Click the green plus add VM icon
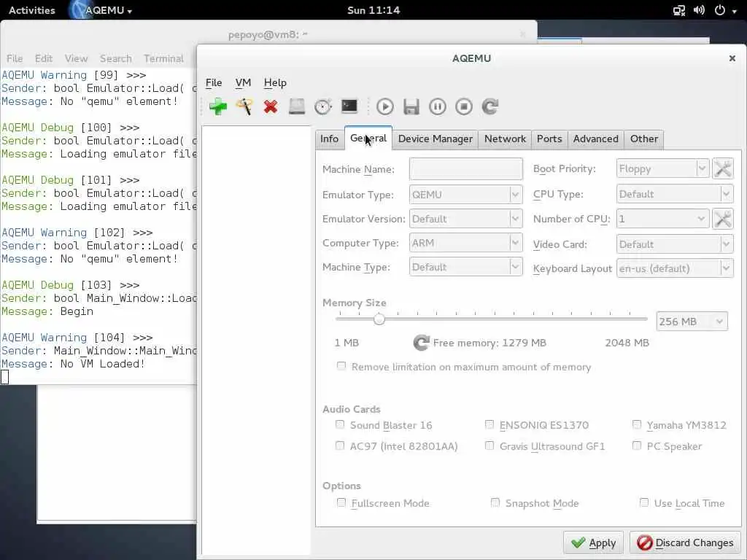 218,106
